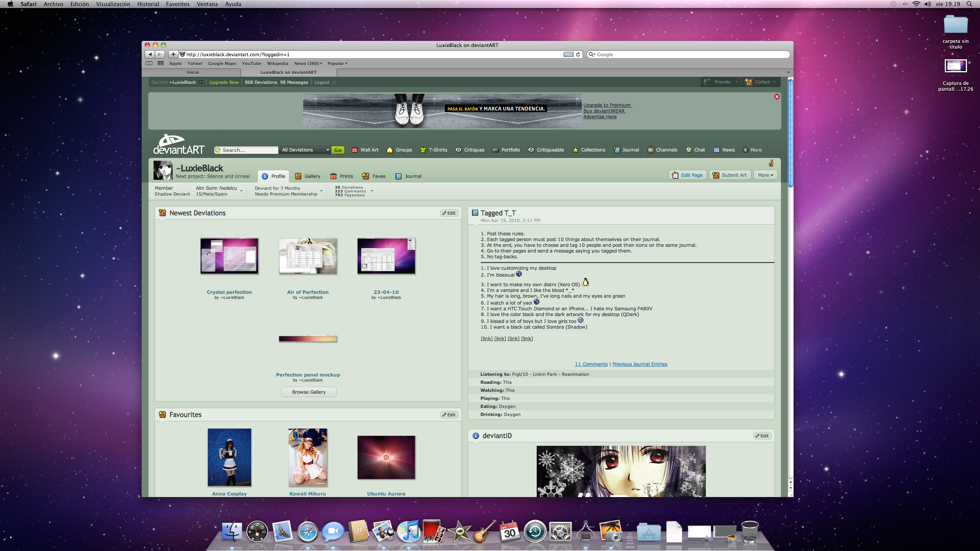Open the 11 Comments link
The width and height of the screenshot is (980, 551).
point(591,364)
